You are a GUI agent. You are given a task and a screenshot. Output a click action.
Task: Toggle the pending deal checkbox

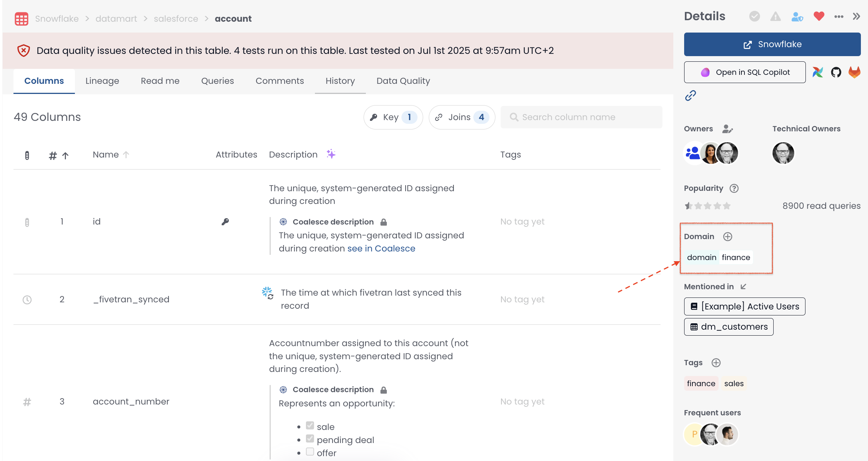coord(310,439)
